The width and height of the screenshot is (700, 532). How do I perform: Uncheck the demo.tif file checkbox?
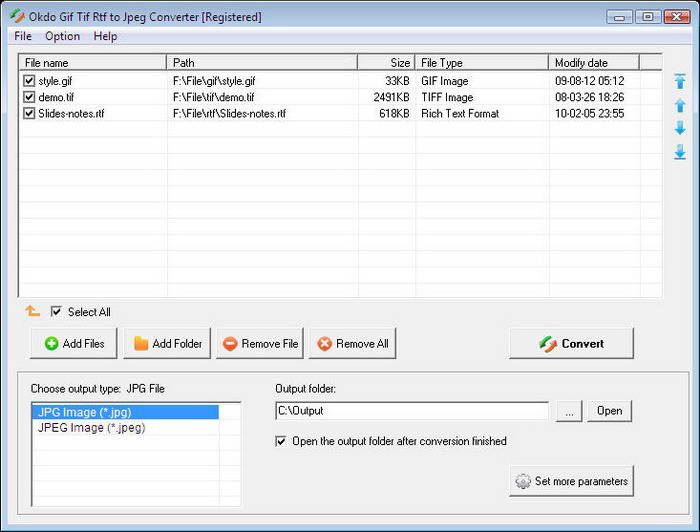(x=29, y=97)
